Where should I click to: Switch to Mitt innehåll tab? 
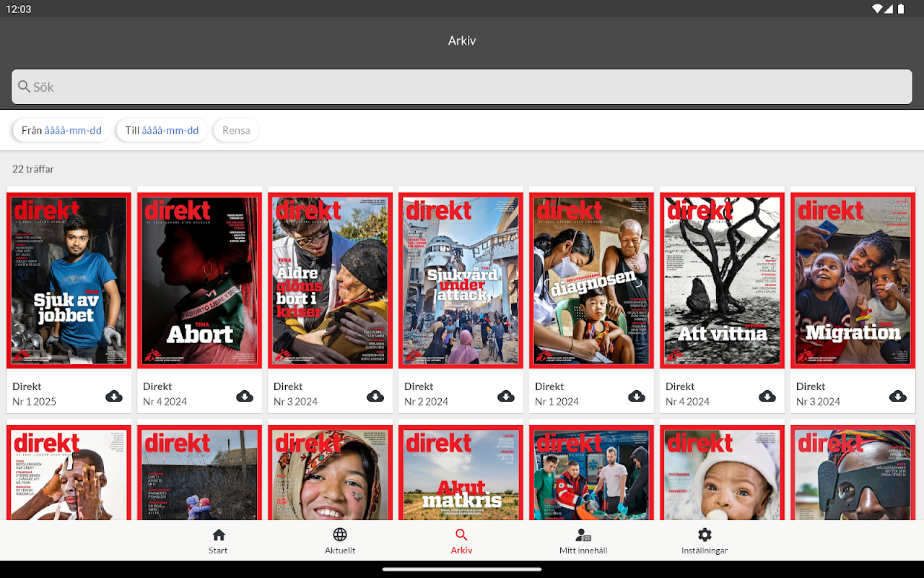coord(583,540)
